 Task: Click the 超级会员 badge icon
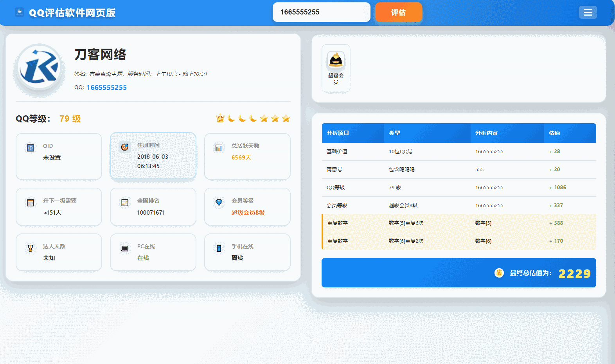pos(336,60)
